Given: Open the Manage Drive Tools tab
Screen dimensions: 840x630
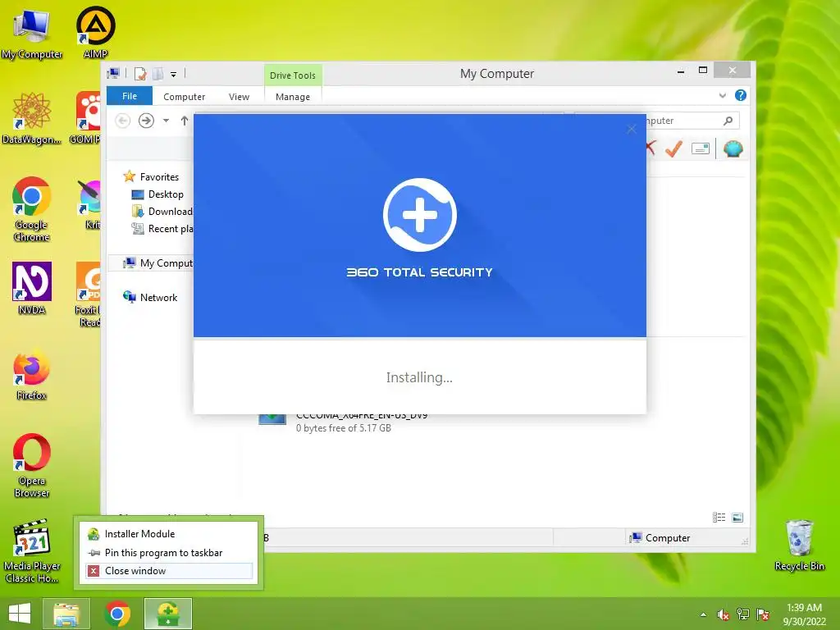Looking at the screenshot, I should (x=293, y=97).
